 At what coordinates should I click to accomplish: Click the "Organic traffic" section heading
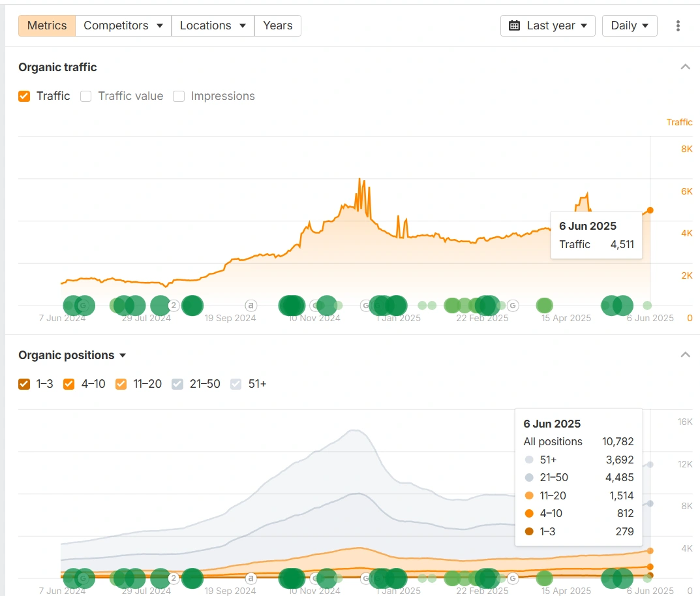57,67
